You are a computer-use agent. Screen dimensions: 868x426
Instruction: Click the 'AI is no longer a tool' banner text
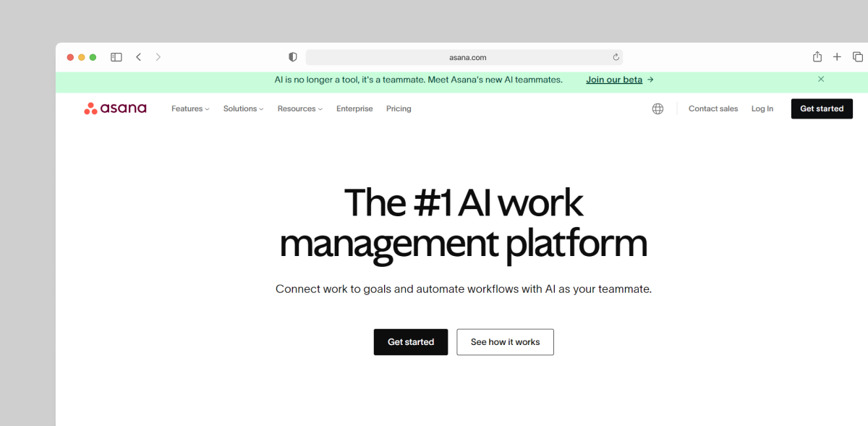[x=418, y=80]
